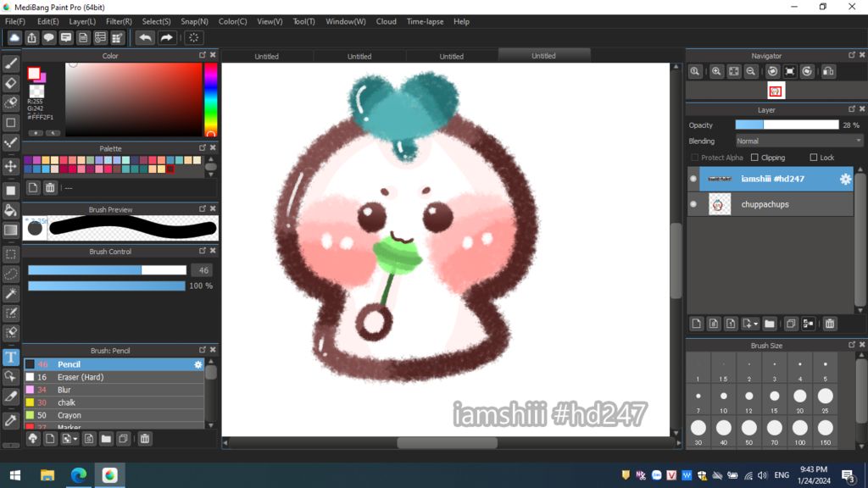Zoom in using Navigator magnifier plus

click(x=716, y=71)
